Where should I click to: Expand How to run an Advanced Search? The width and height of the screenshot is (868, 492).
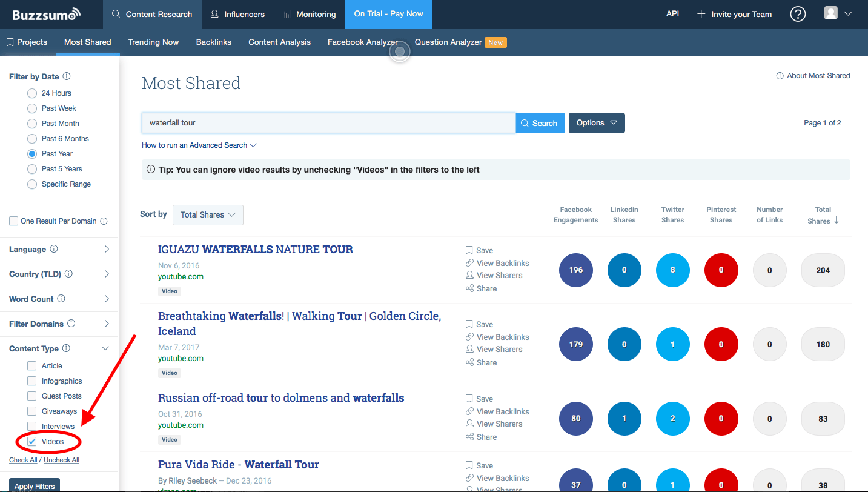[x=199, y=145]
